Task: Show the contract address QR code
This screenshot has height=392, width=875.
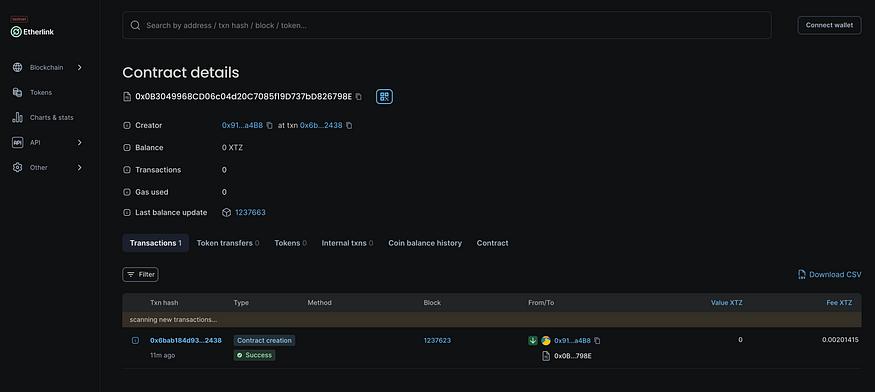Action: pos(384,97)
